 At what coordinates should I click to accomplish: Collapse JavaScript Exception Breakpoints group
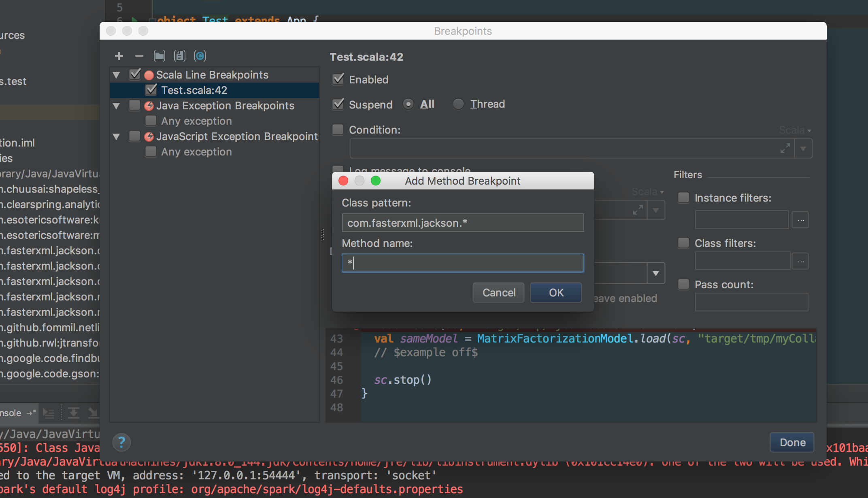(117, 136)
